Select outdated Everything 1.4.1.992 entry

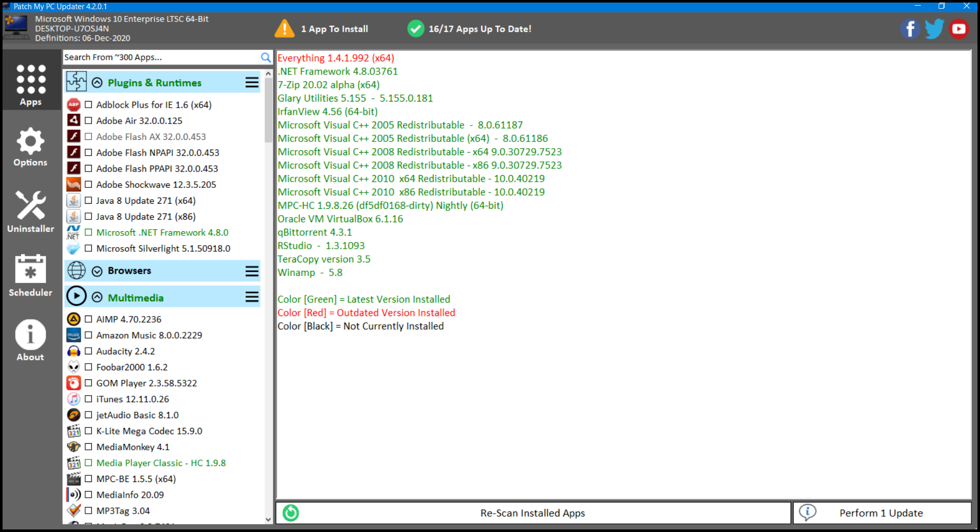coord(336,58)
